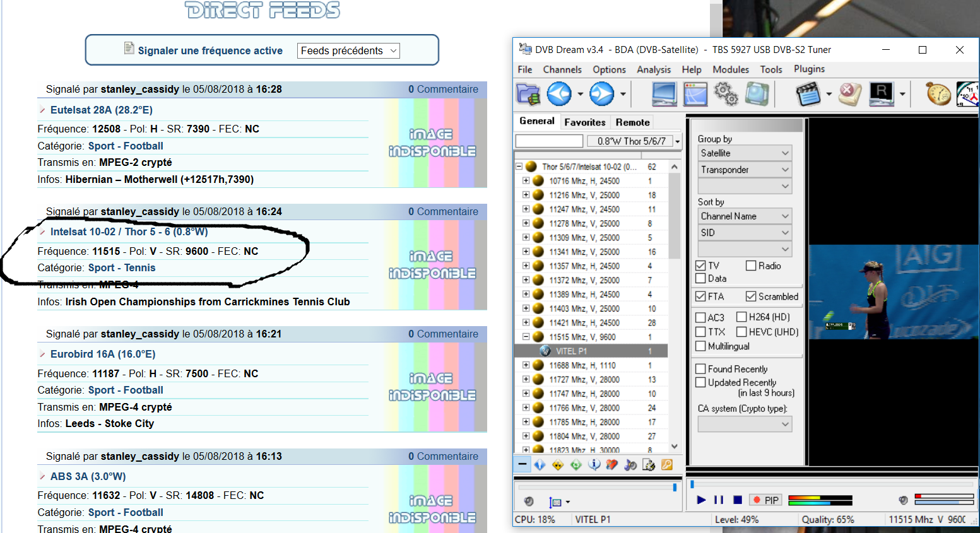980x533 pixels.
Task: Click the blue right-arrow next channel icon
Action: [x=601, y=94]
